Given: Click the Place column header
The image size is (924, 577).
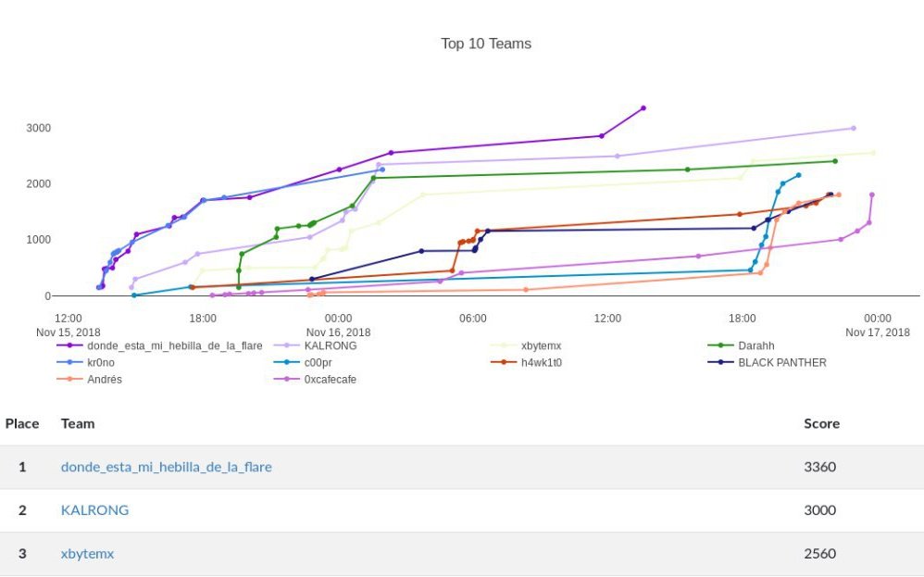Looking at the screenshot, I should (22, 424).
